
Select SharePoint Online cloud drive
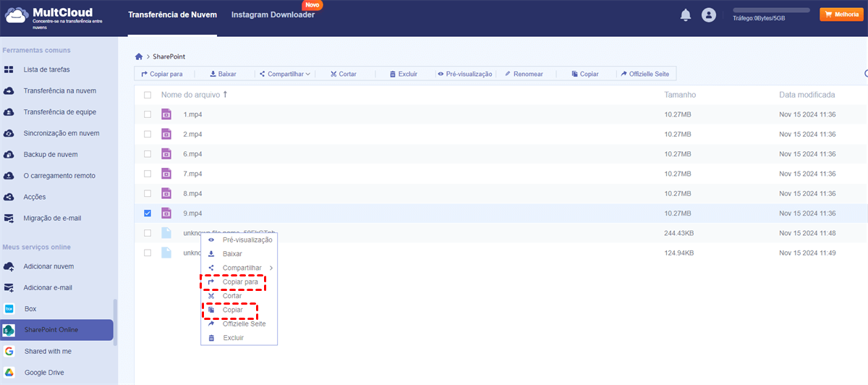click(56, 330)
